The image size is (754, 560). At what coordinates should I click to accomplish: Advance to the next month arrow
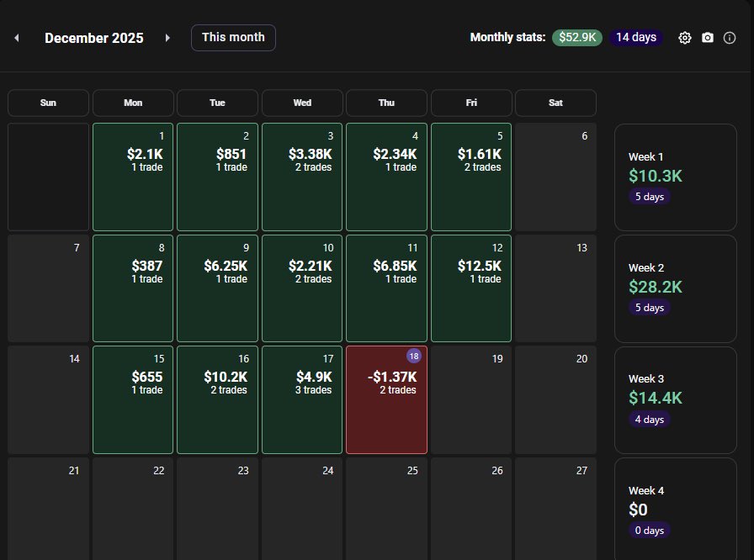(167, 38)
